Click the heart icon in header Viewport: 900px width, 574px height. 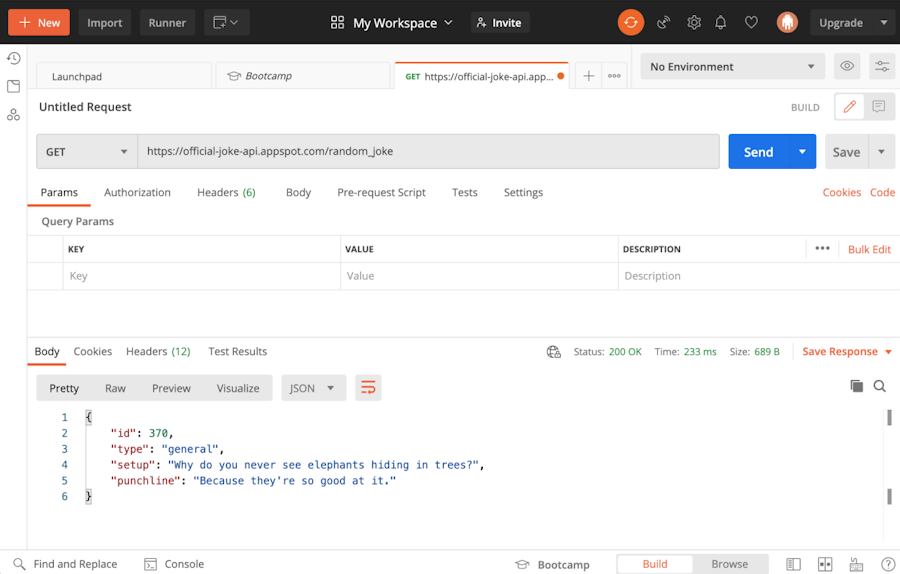click(751, 22)
